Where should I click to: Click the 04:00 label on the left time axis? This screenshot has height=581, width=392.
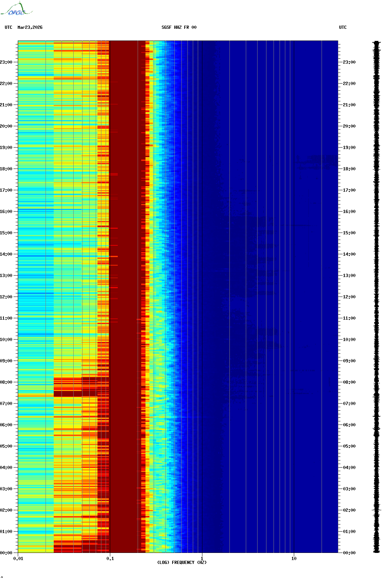(6, 468)
